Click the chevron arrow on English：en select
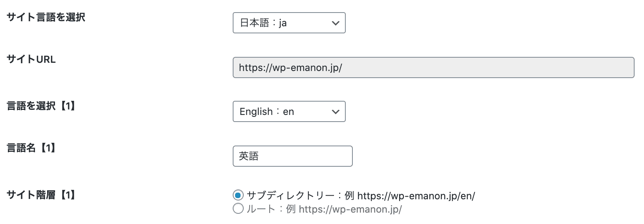 tap(335, 112)
